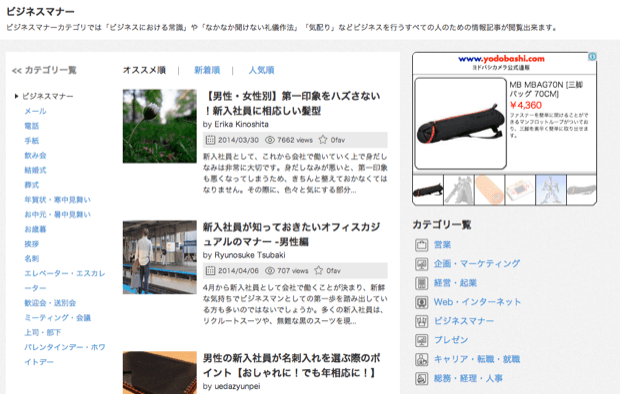Click the 総務・経理・人事 category icon
Screen dimensions: 620x394
click(x=422, y=379)
